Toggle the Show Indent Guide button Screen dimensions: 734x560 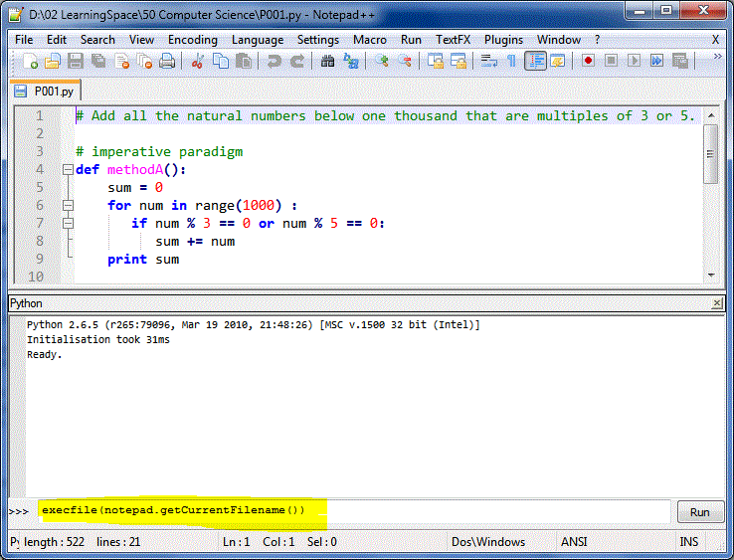535,62
